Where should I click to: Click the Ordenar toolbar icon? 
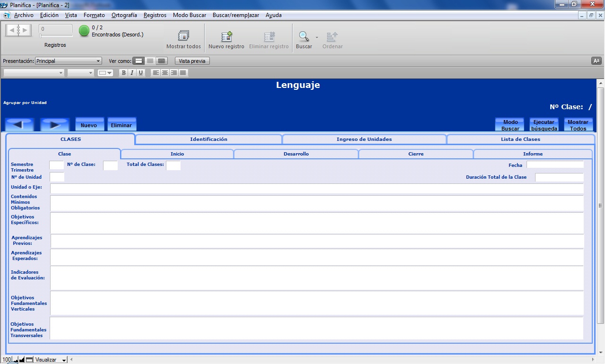[332, 36]
